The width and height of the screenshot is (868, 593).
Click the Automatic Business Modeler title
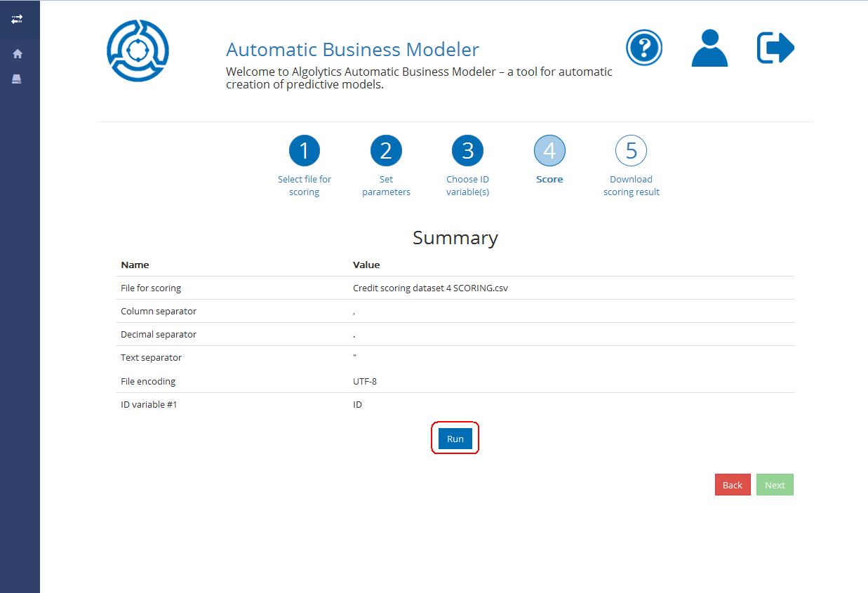pyautogui.click(x=352, y=50)
